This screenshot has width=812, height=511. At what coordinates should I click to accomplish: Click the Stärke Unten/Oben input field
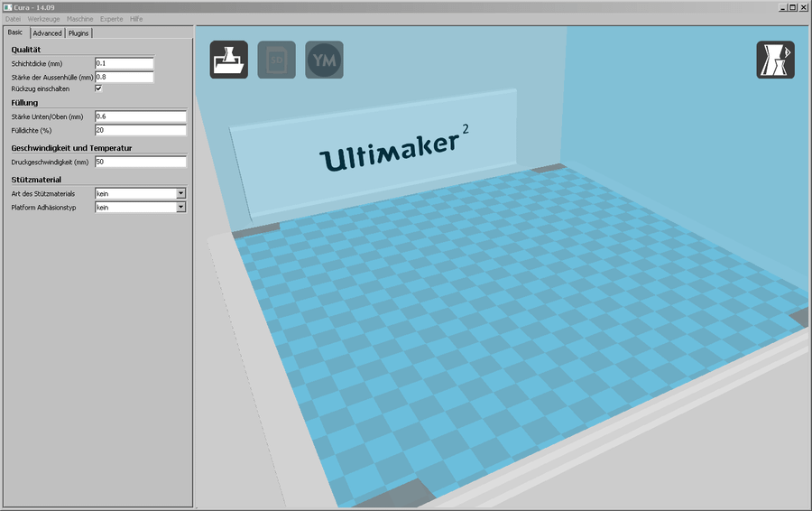(141, 116)
